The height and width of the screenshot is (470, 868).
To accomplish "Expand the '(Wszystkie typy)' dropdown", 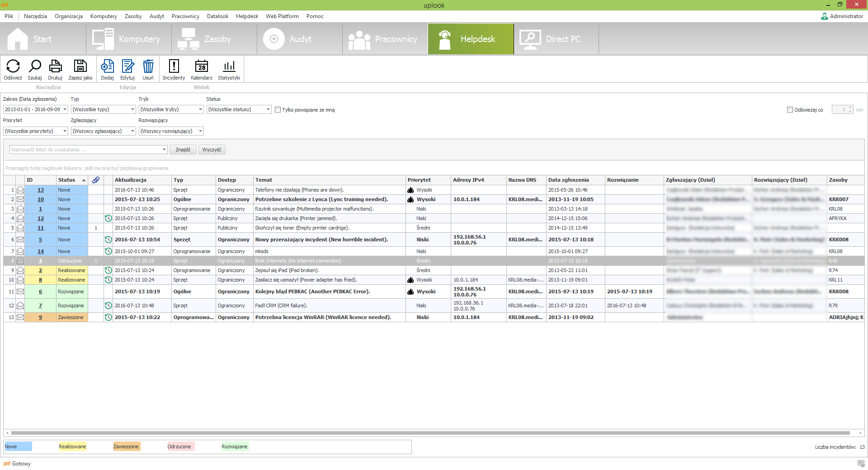I will [x=103, y=109].
